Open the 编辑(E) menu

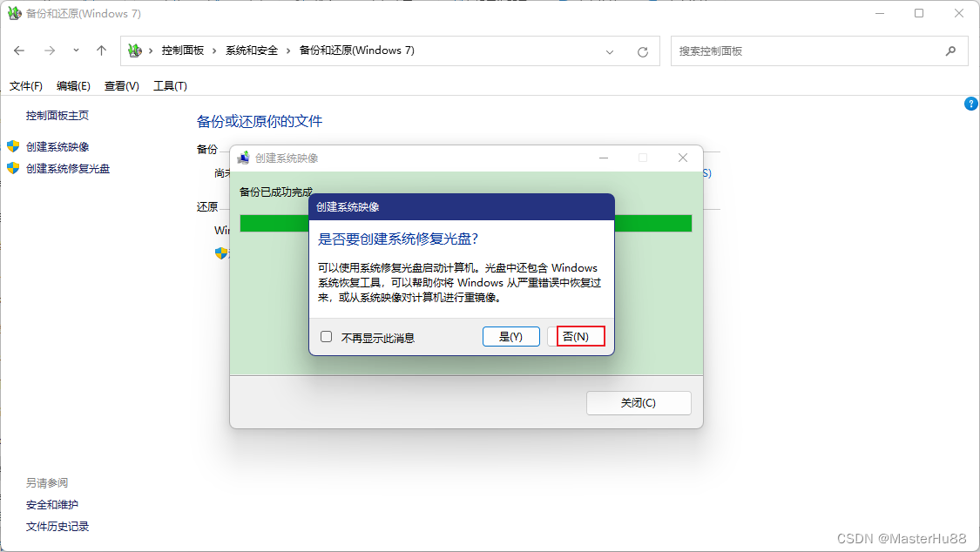(x=73, y=86)
